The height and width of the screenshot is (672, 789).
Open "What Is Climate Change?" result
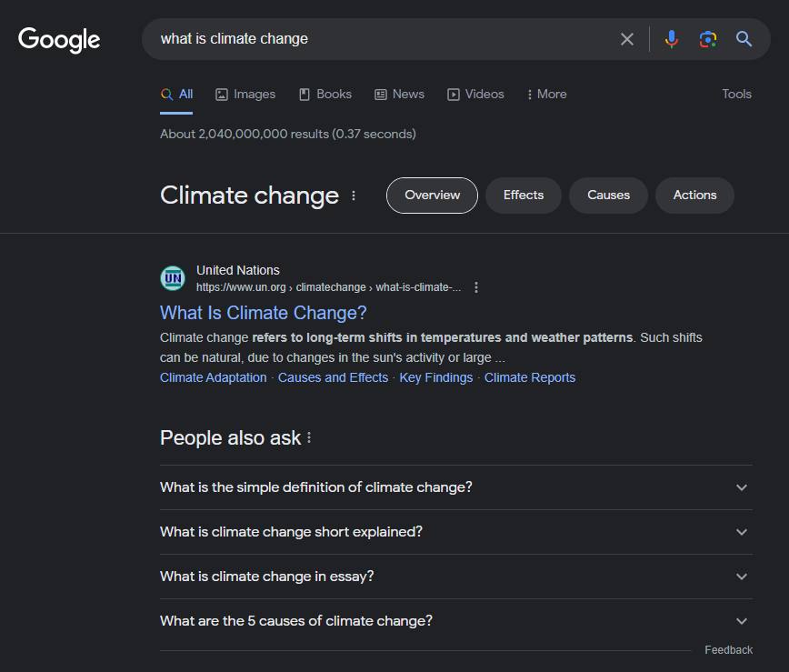264,313
